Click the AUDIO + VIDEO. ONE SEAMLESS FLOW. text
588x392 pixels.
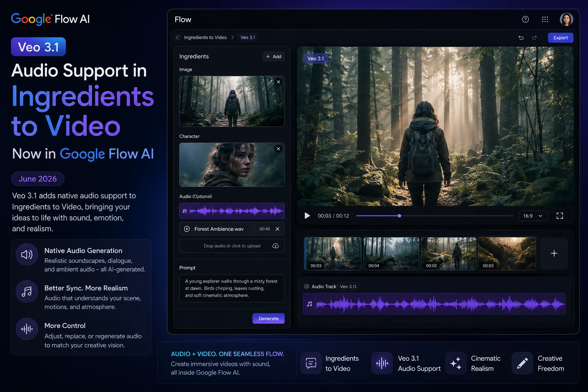(x=227, y=354)
